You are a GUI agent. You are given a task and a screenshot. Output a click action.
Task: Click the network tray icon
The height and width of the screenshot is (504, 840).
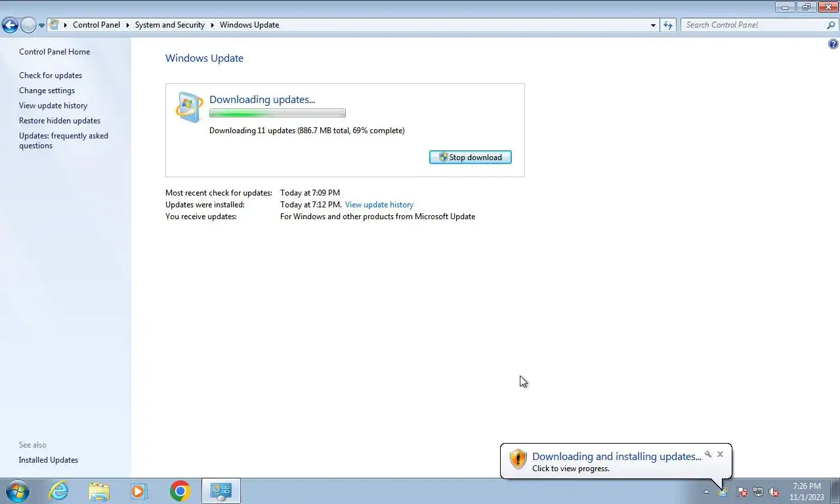758,492
